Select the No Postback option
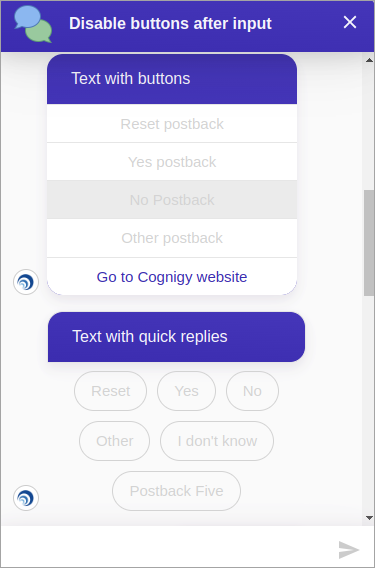This screenshot has height=568, width=375. [172, 200]
